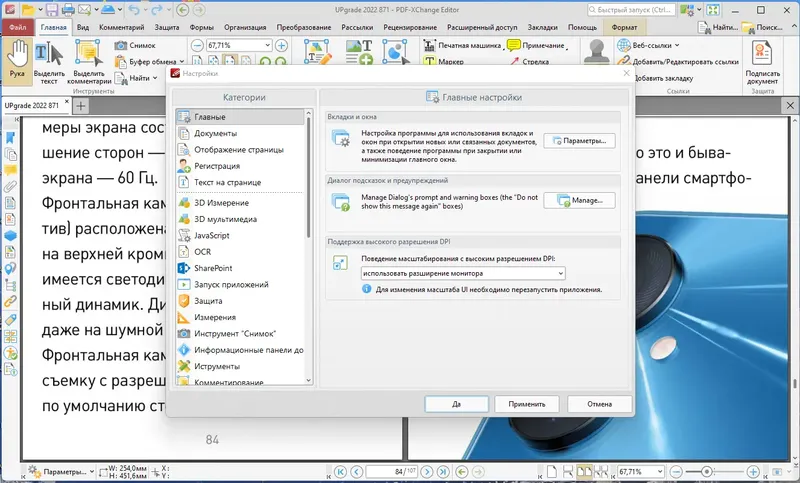
Task: Click the scanner icon in quick toolbar
Action: pos(107,10)
